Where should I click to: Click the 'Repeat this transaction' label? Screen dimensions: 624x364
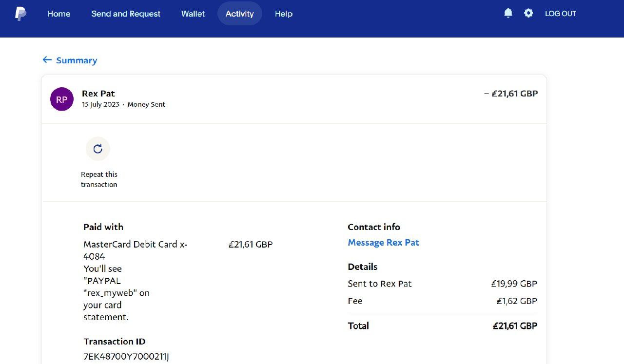pos(99,179)
